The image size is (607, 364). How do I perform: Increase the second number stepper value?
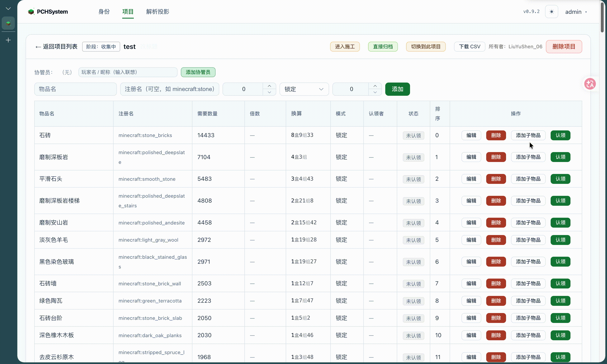pyautogui.click(x=375, y=86)
